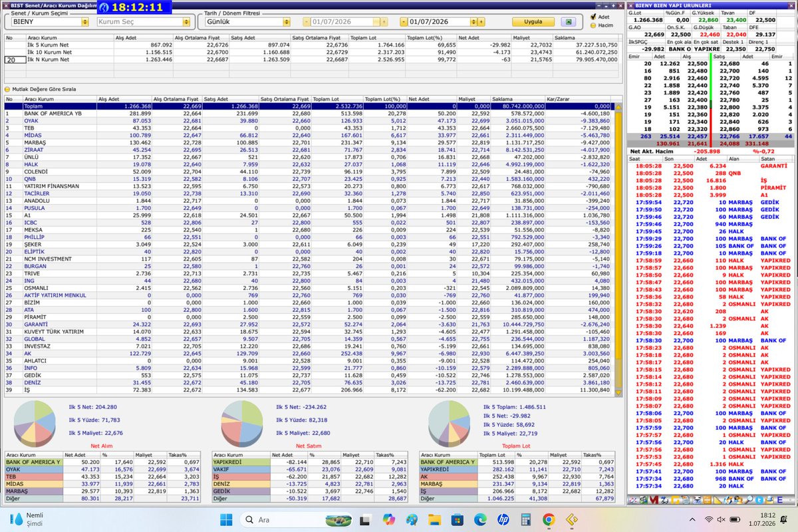798x532 pixels.
Task: Open the BIENY stock selection dropdown
Action: (84, 22)
